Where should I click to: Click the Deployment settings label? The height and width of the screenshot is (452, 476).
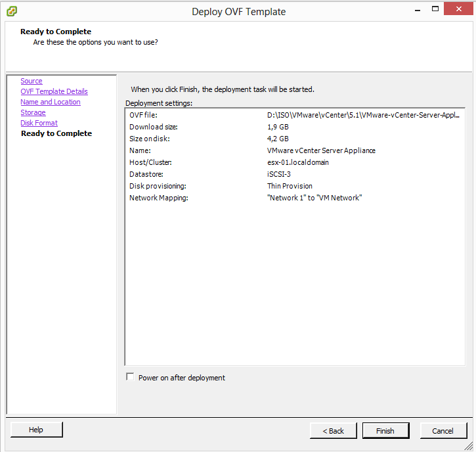(159, 103)
